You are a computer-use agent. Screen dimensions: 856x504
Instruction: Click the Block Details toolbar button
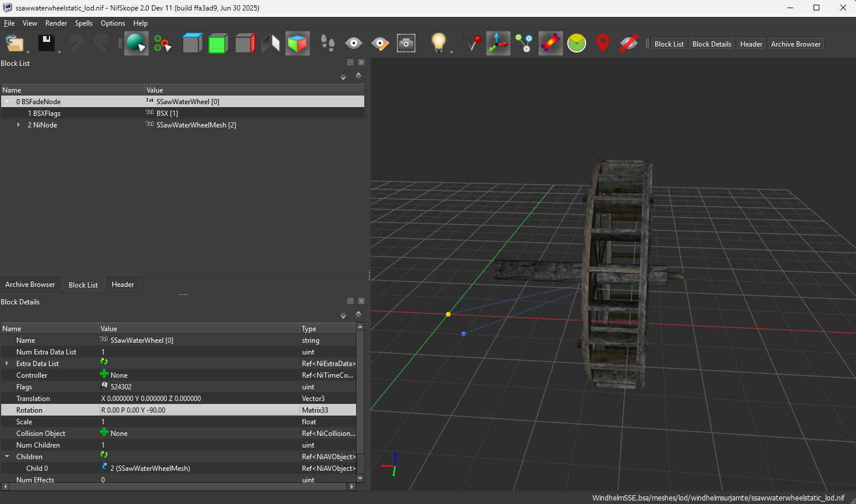[x=712, y=44]
